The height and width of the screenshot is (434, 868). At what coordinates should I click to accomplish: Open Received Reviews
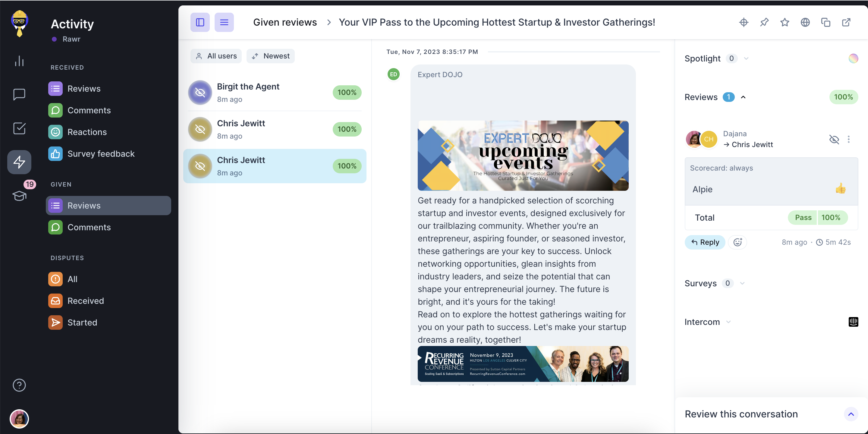click(x=108, y=89)
